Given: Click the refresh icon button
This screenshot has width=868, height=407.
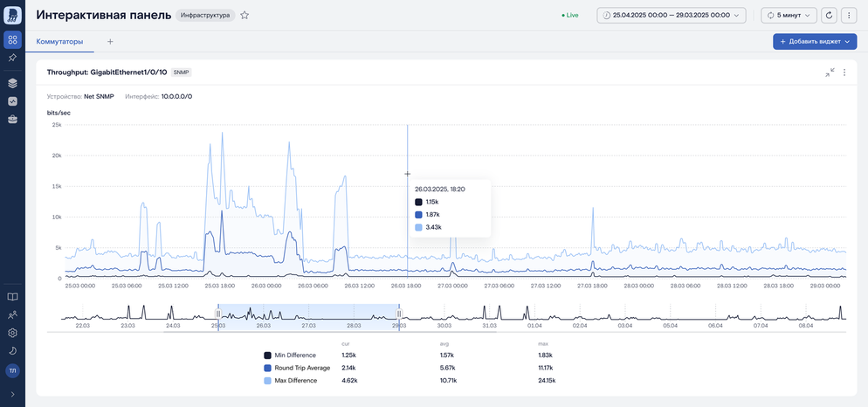Looking at the screenshot, I should point(829,16).
